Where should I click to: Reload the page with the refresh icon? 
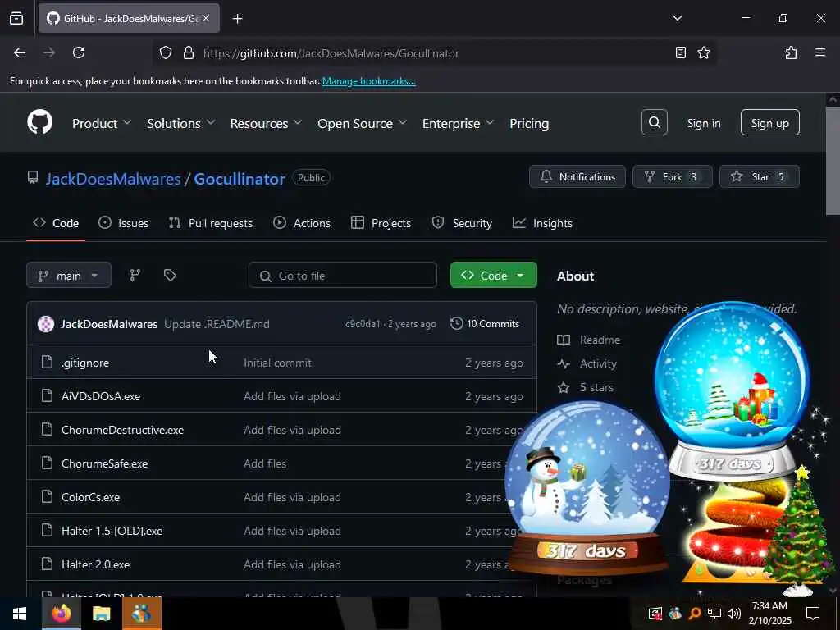coord(79,53)
